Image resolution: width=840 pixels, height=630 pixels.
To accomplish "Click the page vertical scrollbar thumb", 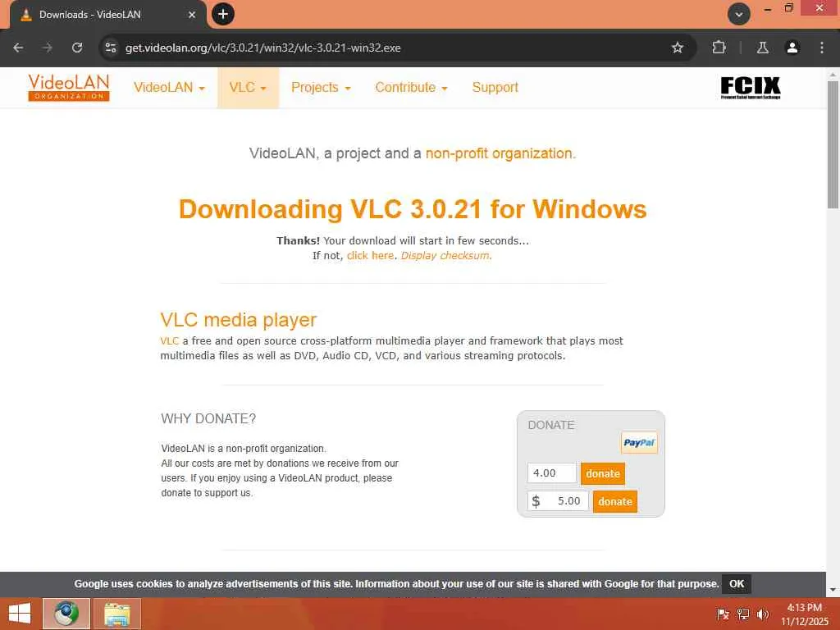I will coord(833,144).
